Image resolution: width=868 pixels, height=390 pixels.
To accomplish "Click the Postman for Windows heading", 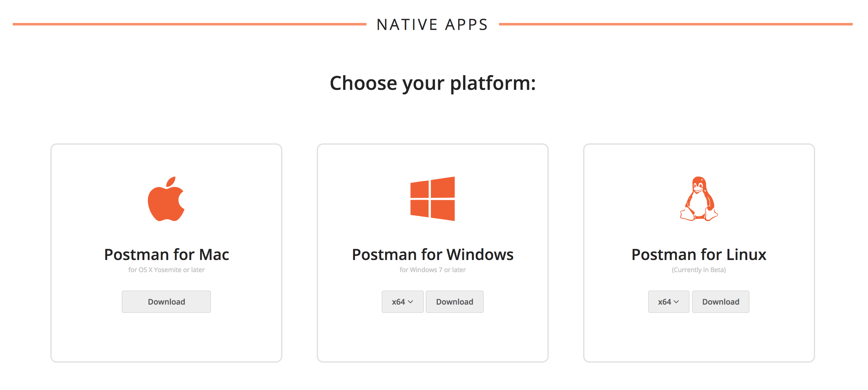I will [x=432, y=255].
